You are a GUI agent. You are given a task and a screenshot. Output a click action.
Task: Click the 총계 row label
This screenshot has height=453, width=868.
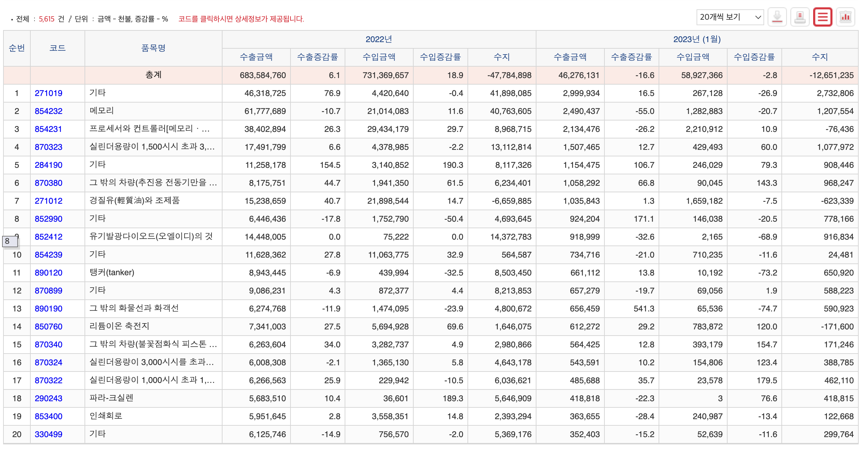click(x=153, y=75)
